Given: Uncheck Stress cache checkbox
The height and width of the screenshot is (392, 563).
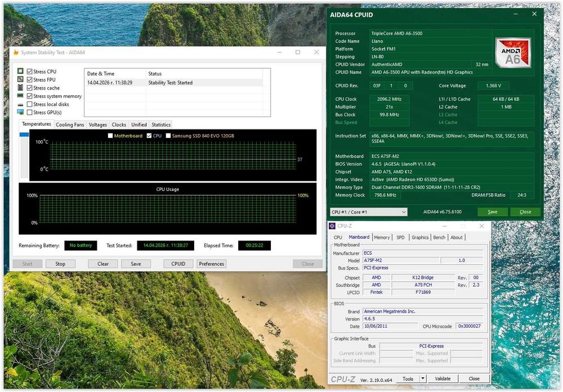Looking at the screenshot, I should 30,88.
